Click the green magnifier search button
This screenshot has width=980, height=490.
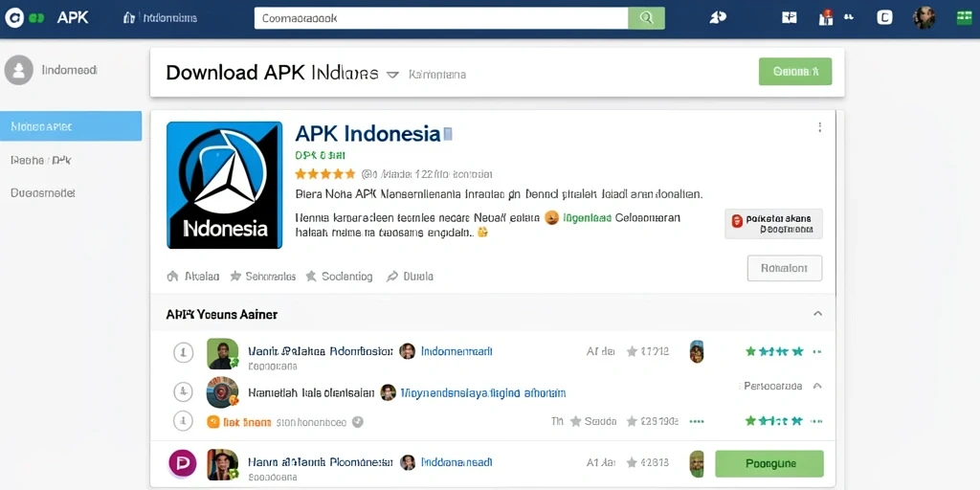646,18
